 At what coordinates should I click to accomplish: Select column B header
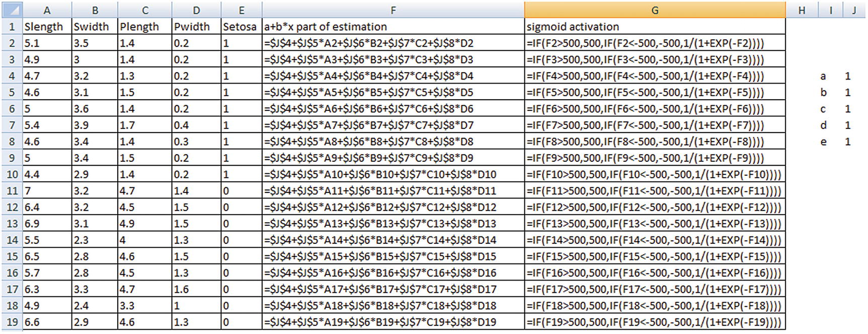point(95,10)
